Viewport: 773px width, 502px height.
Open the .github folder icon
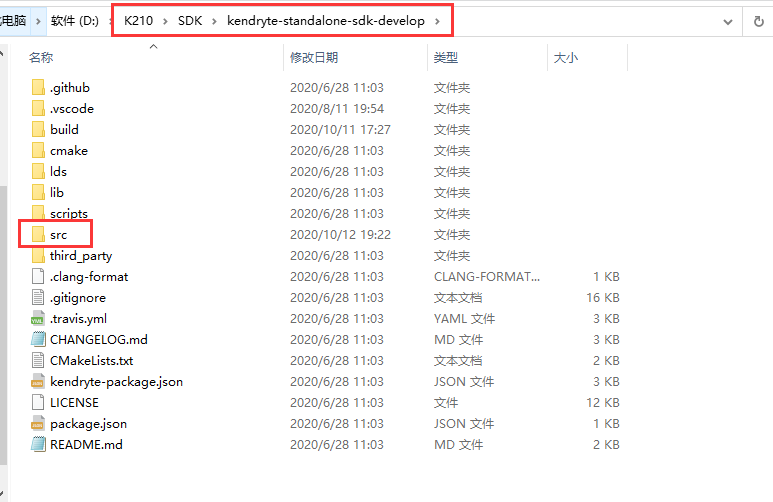pos(38,87)
